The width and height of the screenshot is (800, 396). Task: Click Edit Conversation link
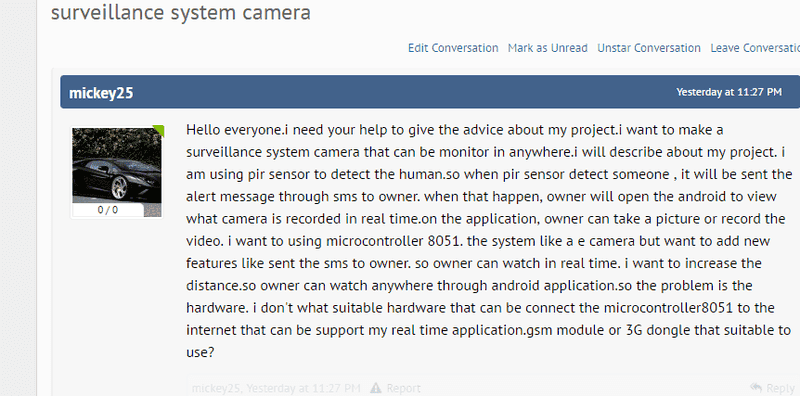453,48
